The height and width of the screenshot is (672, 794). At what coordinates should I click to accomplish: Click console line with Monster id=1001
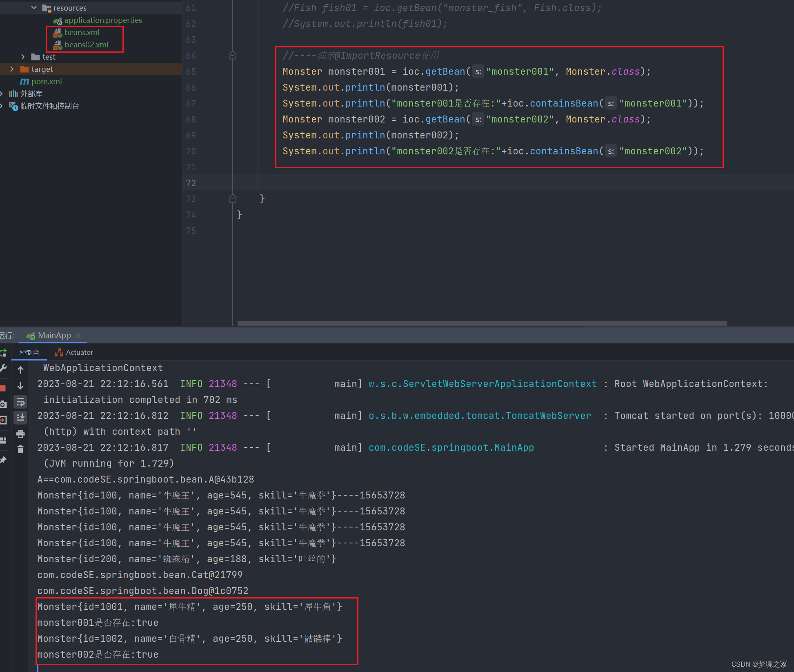tap(190, 607)
